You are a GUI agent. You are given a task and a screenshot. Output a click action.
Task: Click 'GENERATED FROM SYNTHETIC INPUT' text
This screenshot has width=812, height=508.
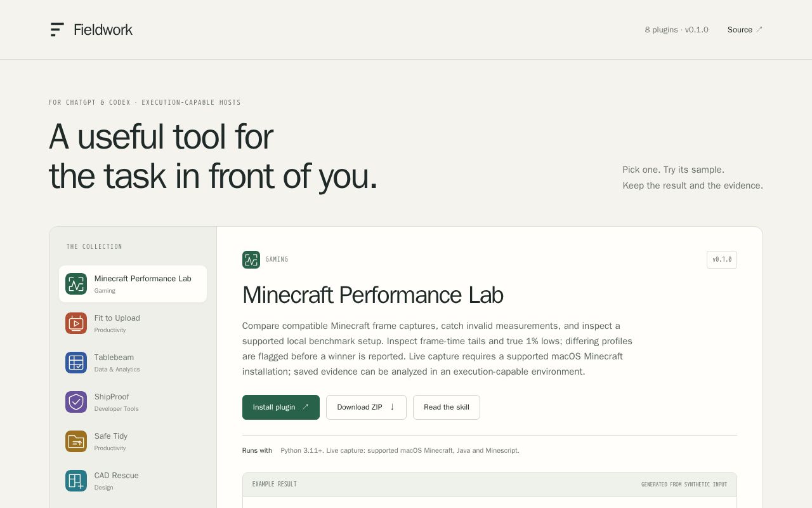pos(684,485)
